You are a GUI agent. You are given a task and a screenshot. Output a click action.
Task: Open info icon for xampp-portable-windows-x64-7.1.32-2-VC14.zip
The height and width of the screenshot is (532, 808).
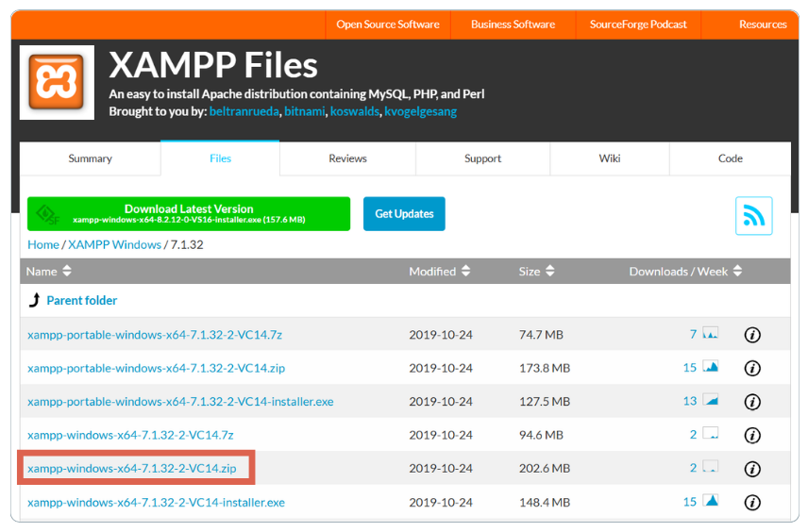click(752, 368)
